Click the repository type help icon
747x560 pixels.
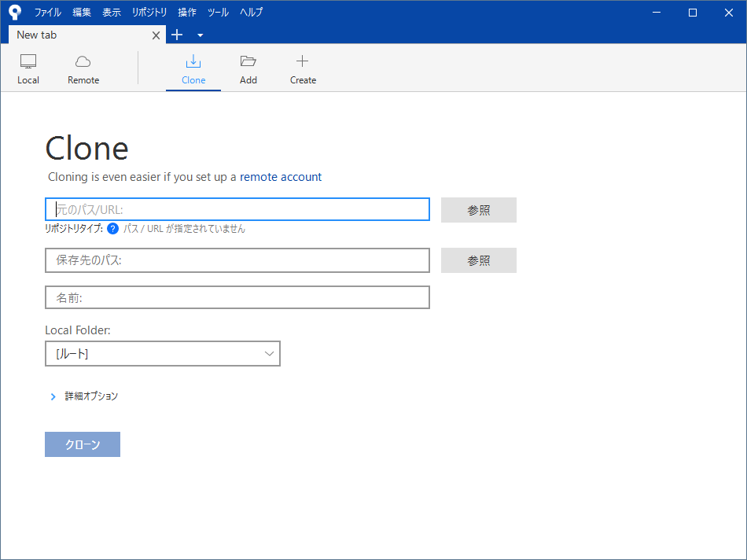(x=112, y=229)
